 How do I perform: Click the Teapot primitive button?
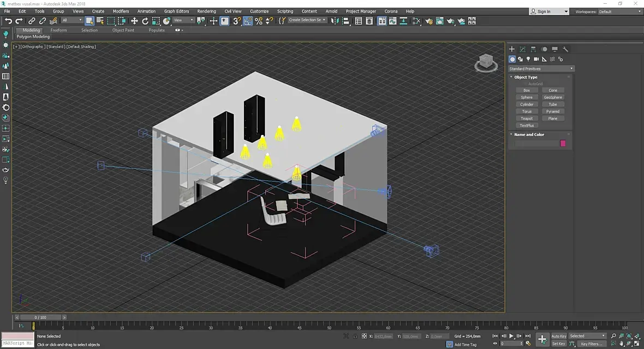pyautogui.click(x=527, y=119)
